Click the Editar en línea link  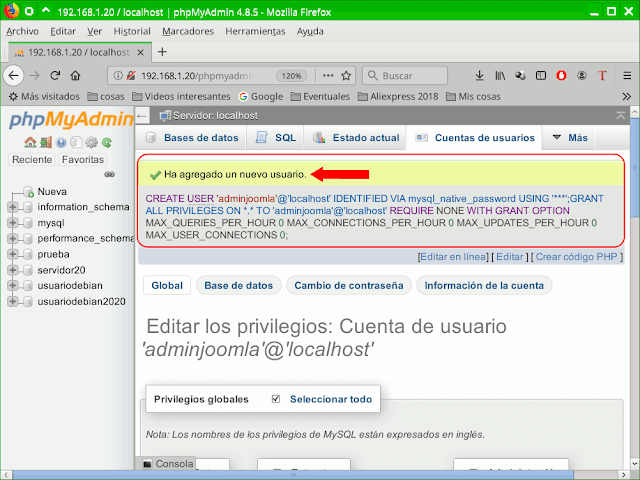point(453,257)
